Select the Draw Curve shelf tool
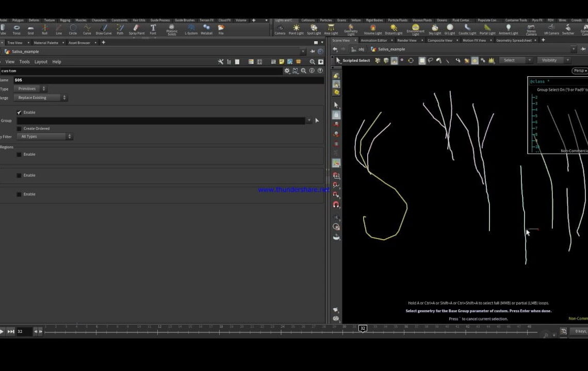 click(103, 28)
